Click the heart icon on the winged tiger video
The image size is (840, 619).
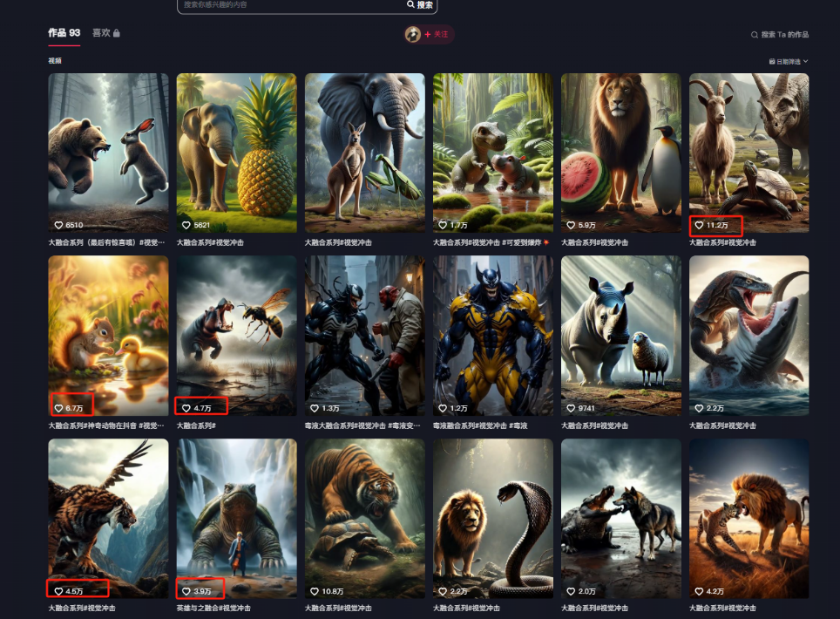(x=59, y=591)
